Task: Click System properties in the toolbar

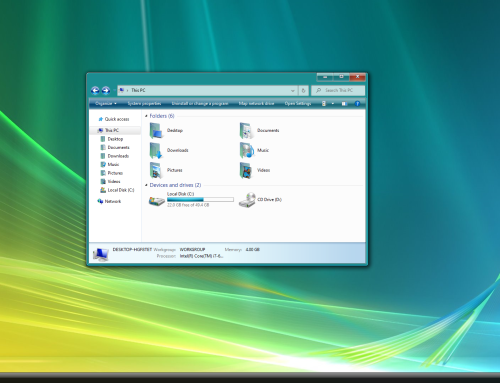Action: pos(144,104)
